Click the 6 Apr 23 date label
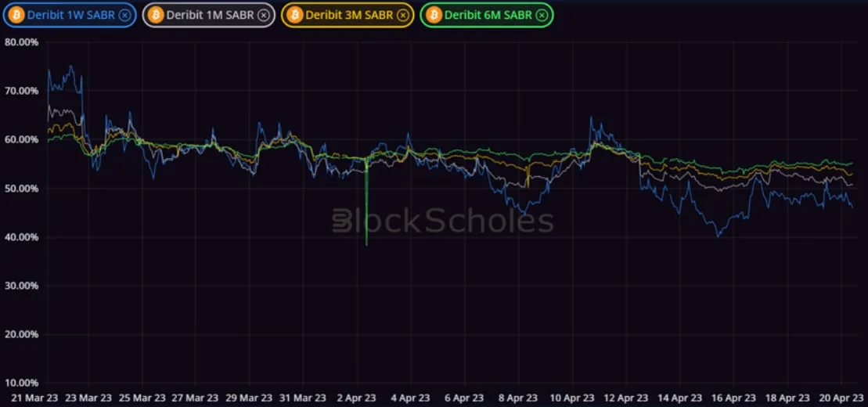The width and height of the screenshot is (868, 407). pos(464,398)
